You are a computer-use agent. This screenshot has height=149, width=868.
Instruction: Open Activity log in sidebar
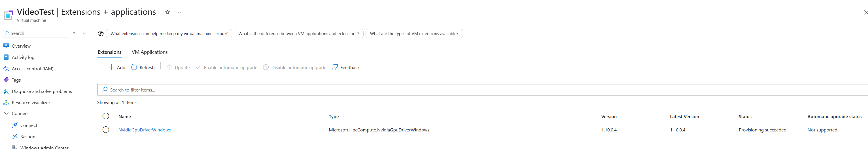[x=23, y=57]
